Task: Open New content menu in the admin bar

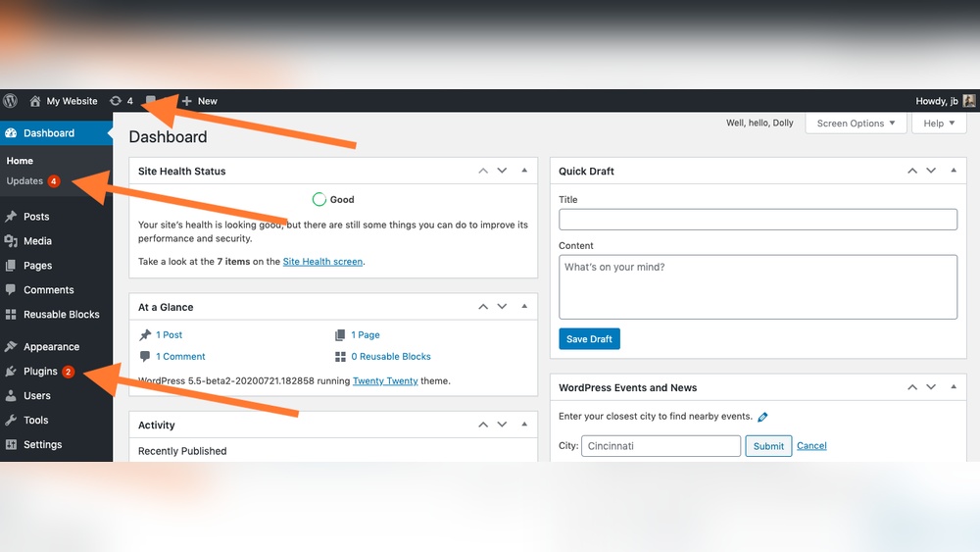Action: pos(199,101)
